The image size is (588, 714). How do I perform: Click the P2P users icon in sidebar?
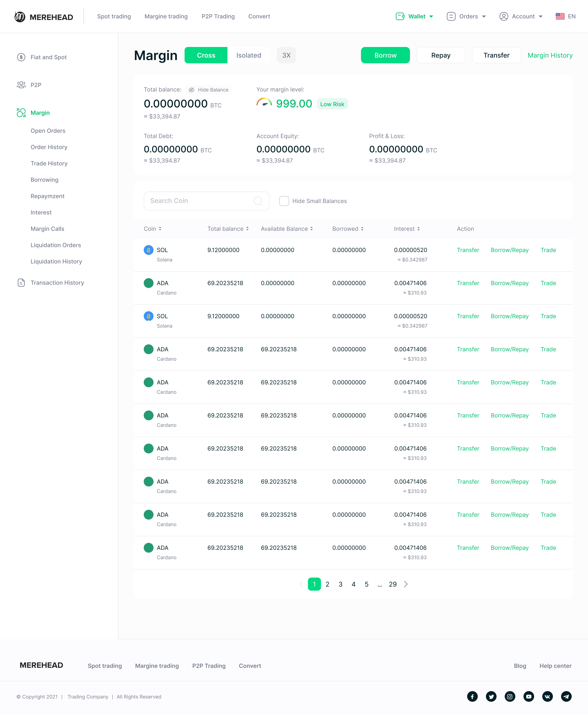tap(21, 85)
